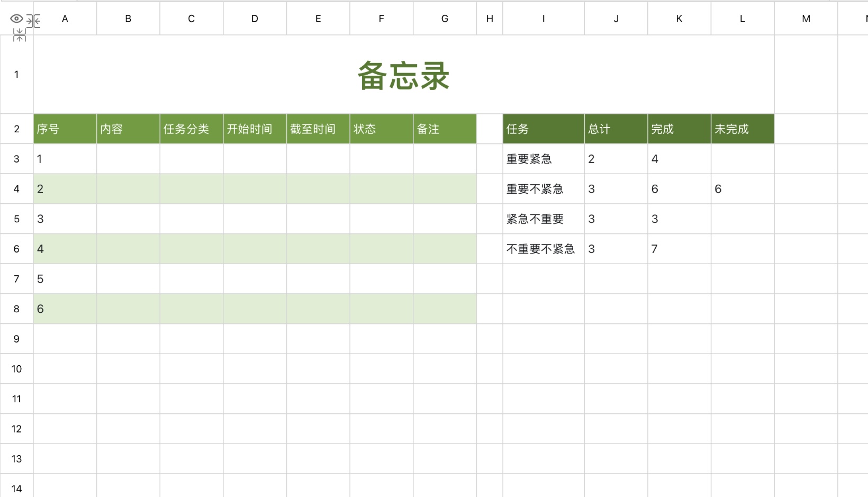
Task: Click empty 状态 cell in sheet row 4
Action: (381, 189)
